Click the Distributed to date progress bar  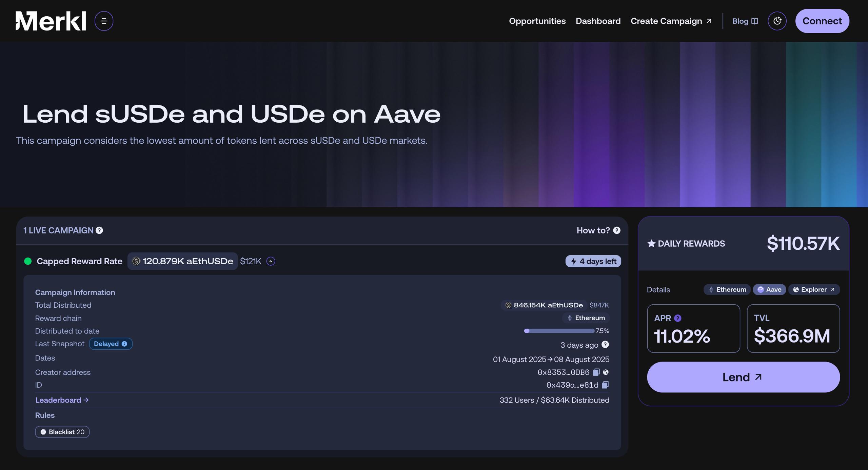[x=559, y=331]
